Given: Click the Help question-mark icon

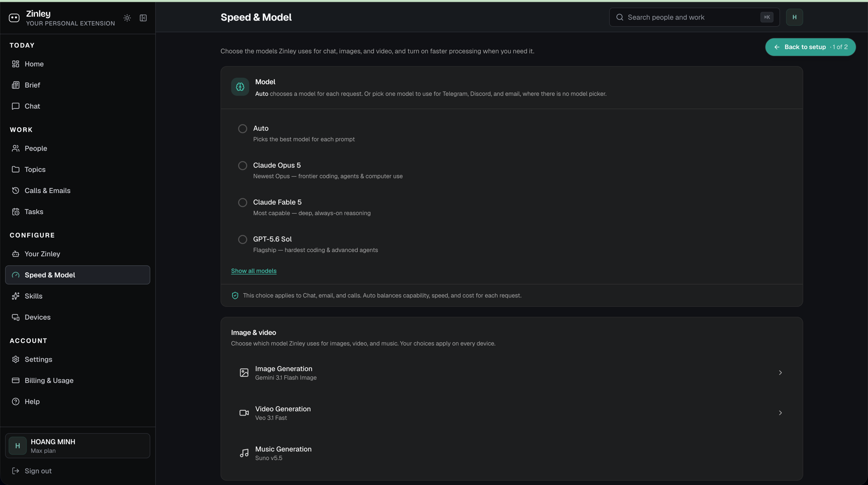Looking at the screenshot, I should 16,402.
